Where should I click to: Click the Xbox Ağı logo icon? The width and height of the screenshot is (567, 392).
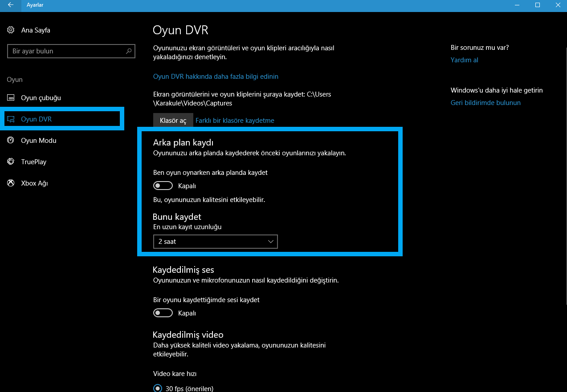pos(11,183)
